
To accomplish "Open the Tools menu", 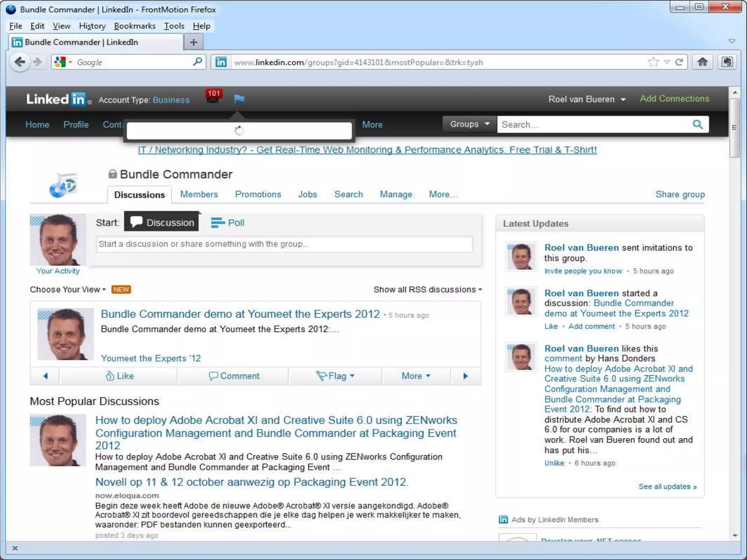I will coord(174,26).
